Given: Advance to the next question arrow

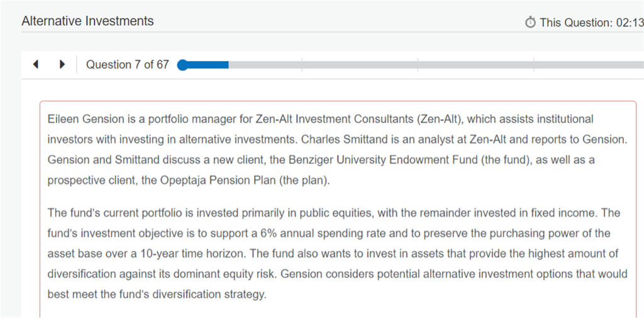Looking at the screenshot, I should point(62,65).
